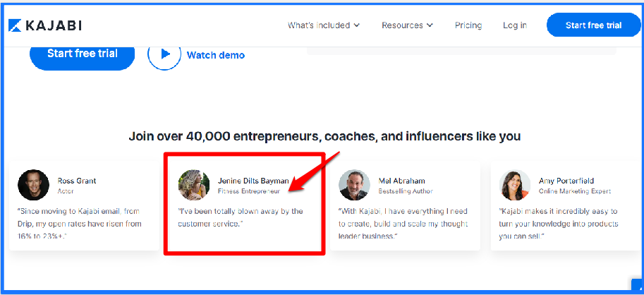Click the Kajabi logo
Screen dimensions: 644x295
(44, 25)
